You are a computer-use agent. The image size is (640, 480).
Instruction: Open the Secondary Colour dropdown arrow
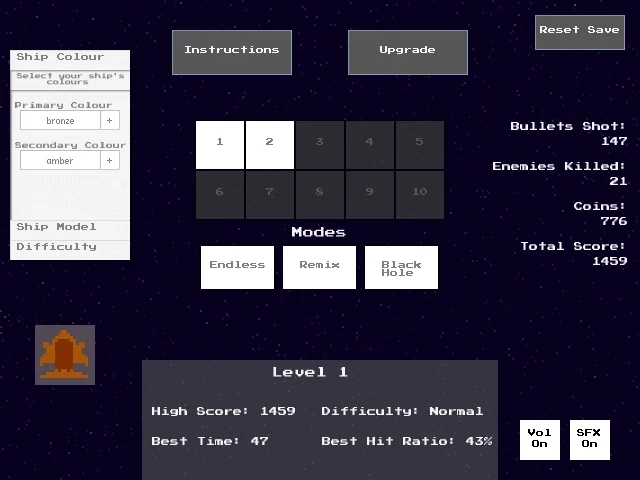click(x=110, y=160)
